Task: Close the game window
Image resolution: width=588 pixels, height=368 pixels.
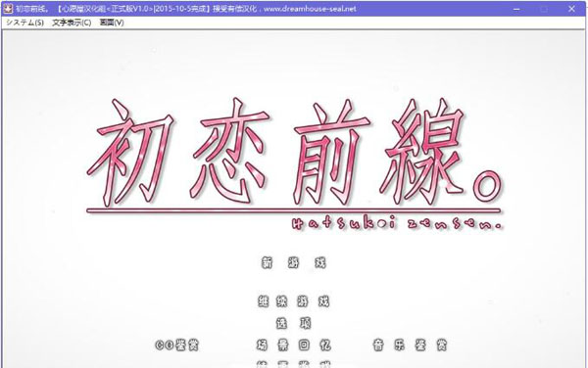Action: tap(571, 9)
